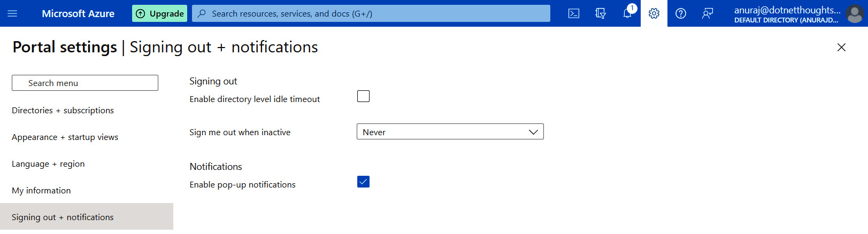Open the notifications bell
Viewport: 868px width, 234px height.
627,13
